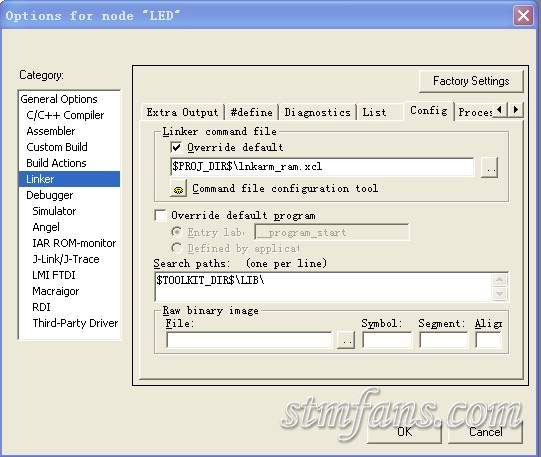Screen dimensions: 541x457
Task: Open the command file configuration tool icon
Action: point(178,188)
